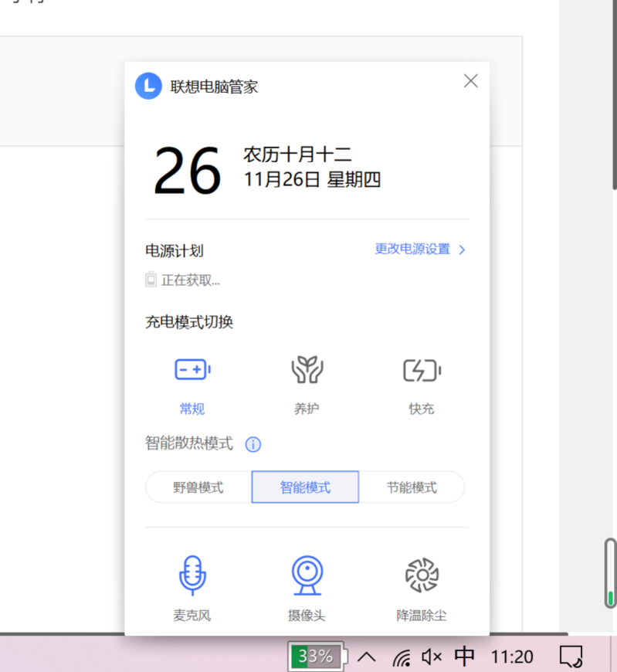Open the notification action center icon

click(x=570, y=657)
